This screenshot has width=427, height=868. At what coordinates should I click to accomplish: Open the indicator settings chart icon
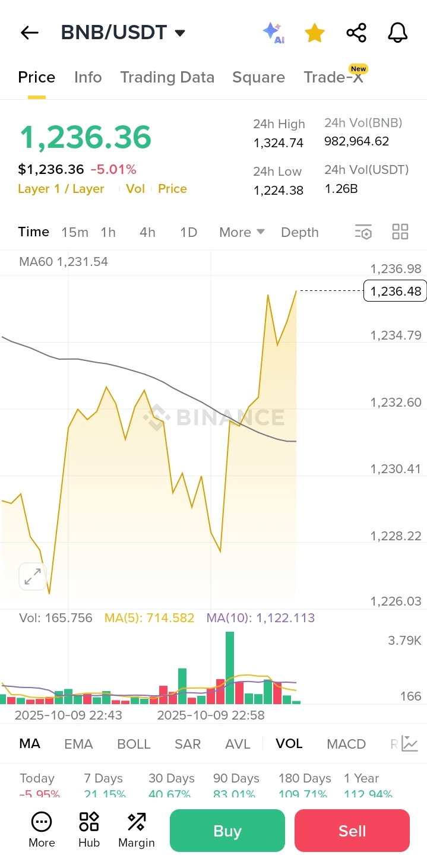410,743
